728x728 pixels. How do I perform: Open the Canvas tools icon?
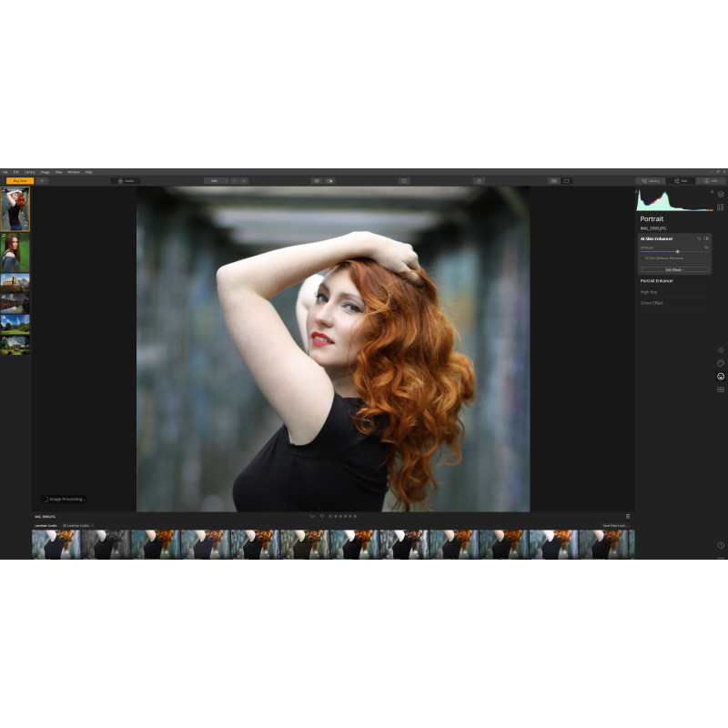(x=720, y=207)
